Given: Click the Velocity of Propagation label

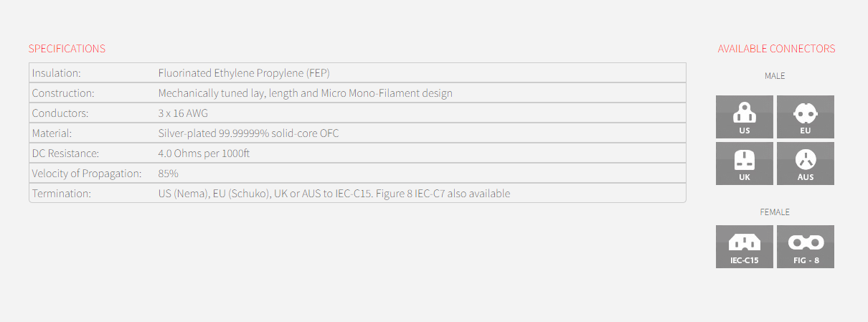Looking at the screenshot, I should coord(87,174).
